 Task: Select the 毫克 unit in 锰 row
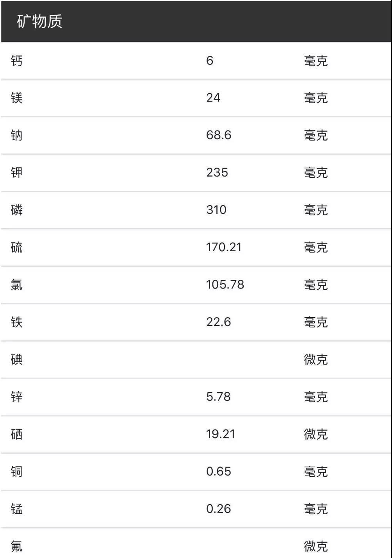coord(315,509)
